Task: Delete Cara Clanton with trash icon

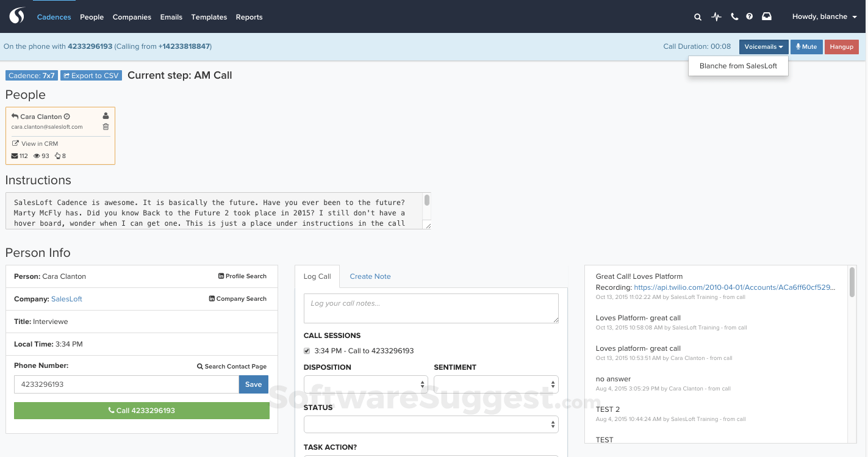Action: [x=106, y=127]
